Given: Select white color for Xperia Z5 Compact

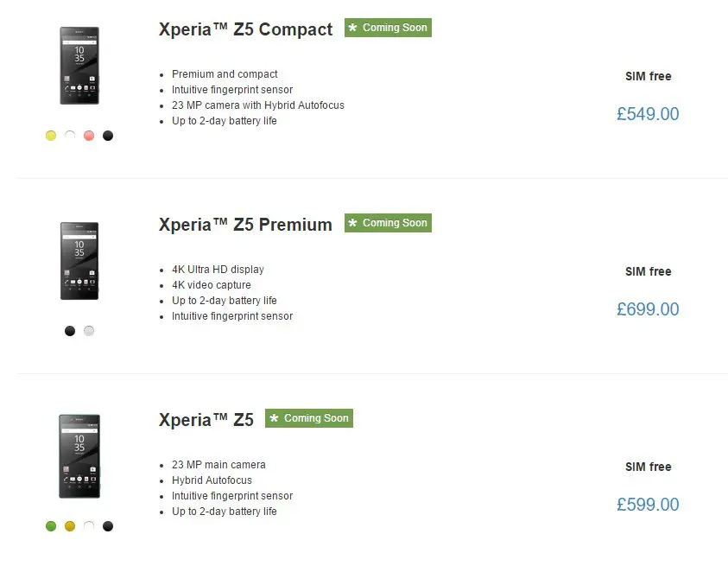Looking at the screenshot, I should [x=70, y=136].
